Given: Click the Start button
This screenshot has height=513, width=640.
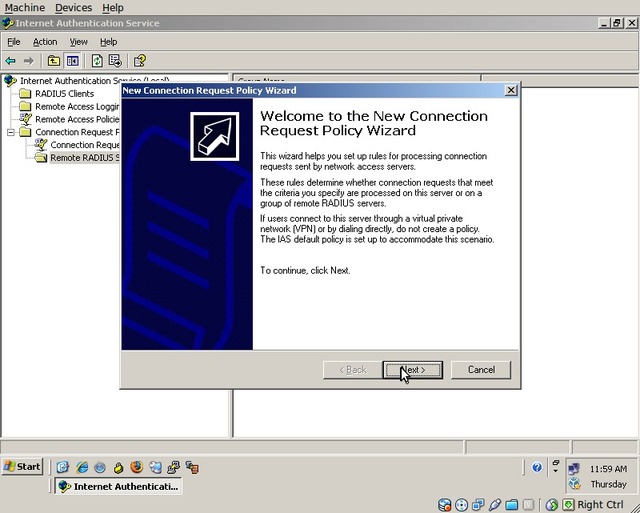Looking at the screenshot, I should click(22, 467).
